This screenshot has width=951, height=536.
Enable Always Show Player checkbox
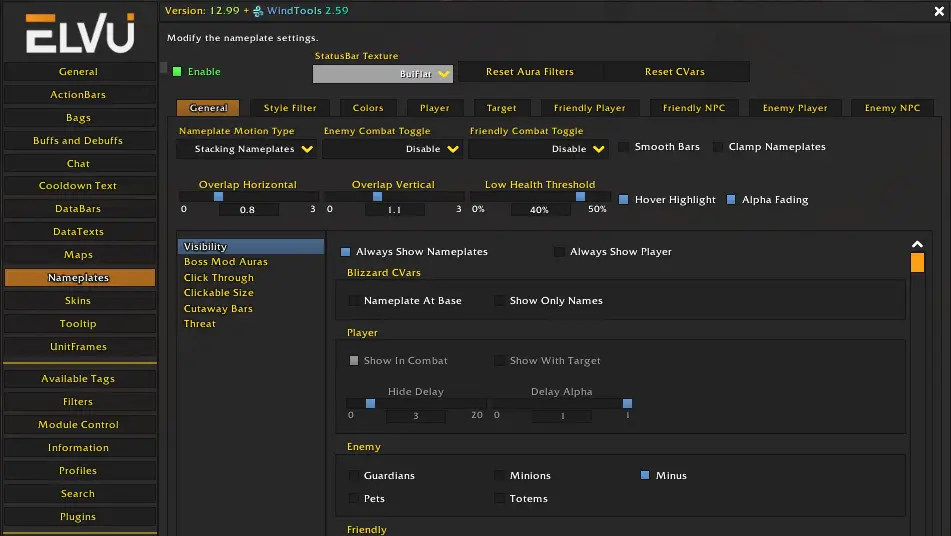pyautogui.click(x=559, y=252)
